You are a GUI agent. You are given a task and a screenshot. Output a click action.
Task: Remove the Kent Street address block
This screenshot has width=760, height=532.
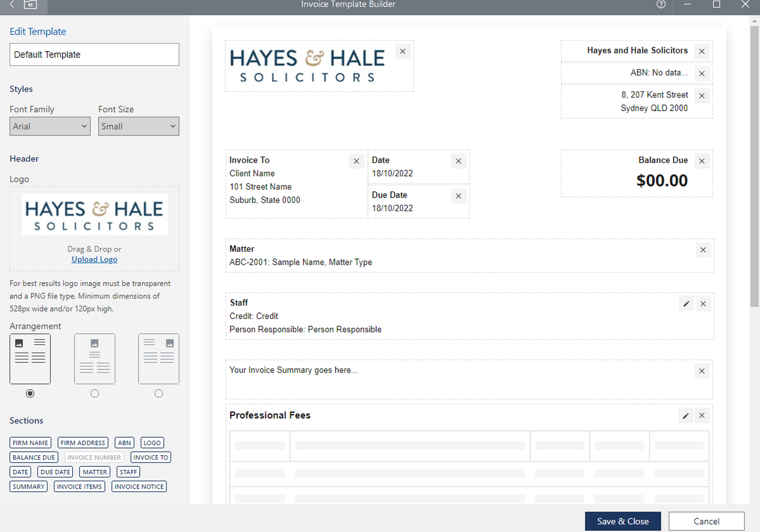tap(702, 96)
